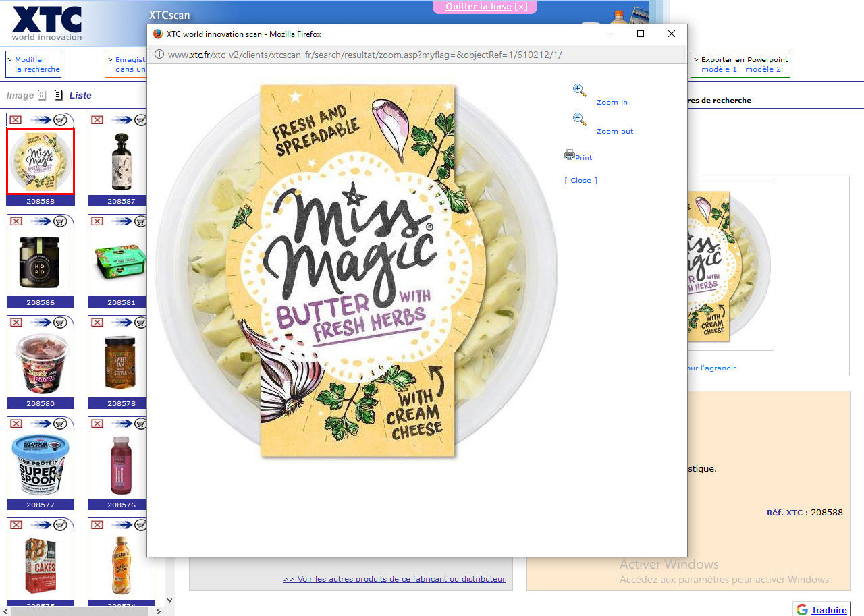Click the Zoom in link
Image resolution: width=864 pixels, height=616 pixels.
(612, 103)
